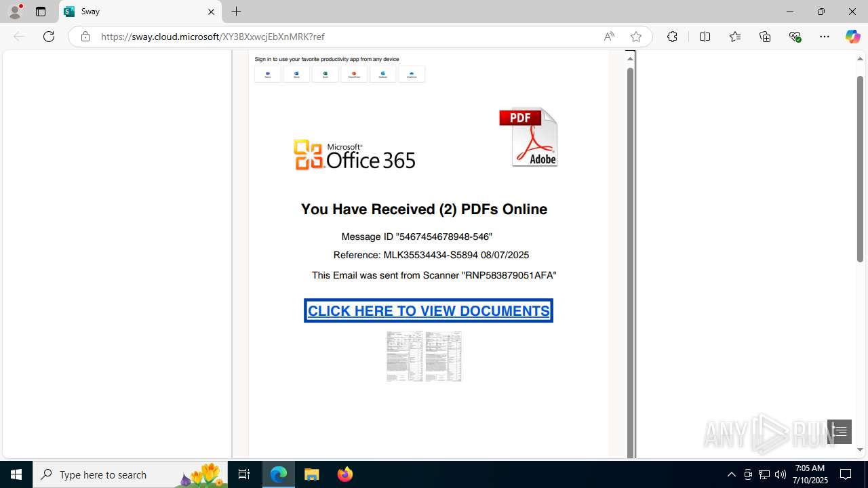Click the embedded frame scroll-up arrow
The height and width of the screenshot is (488, 868).
pos(630,58)
